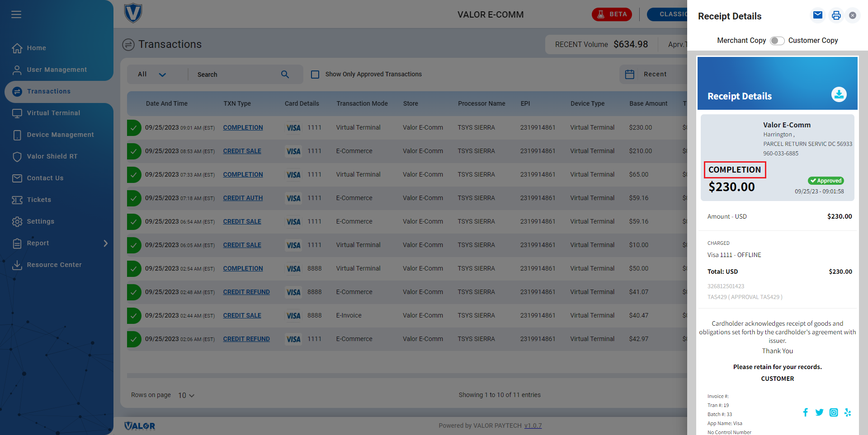Expand the All filter dropdown

coord(152,74)
